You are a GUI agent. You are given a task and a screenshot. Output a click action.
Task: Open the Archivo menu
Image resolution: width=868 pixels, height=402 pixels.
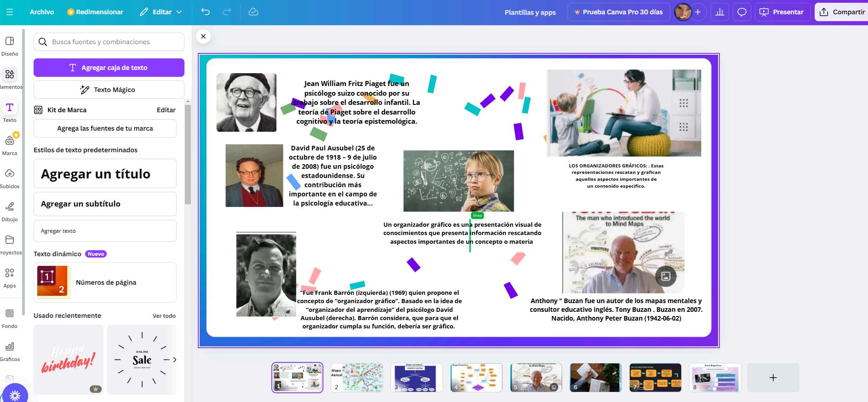tap(42, 12)
